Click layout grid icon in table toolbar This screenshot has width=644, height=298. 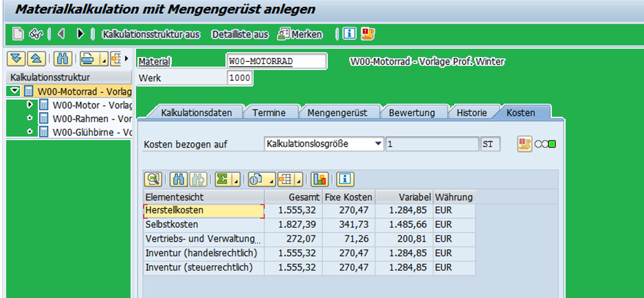click(285, 179)
